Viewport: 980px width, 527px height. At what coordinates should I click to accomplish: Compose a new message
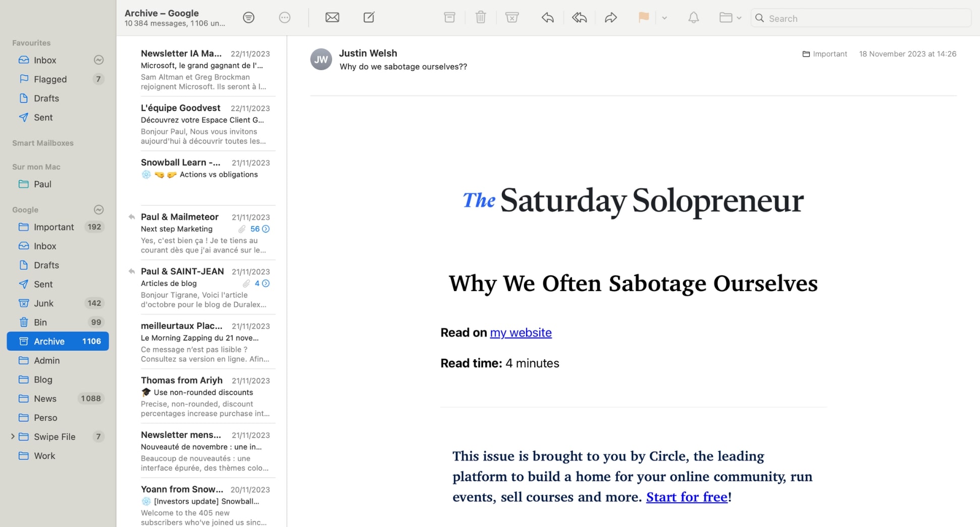click(369, 17)
